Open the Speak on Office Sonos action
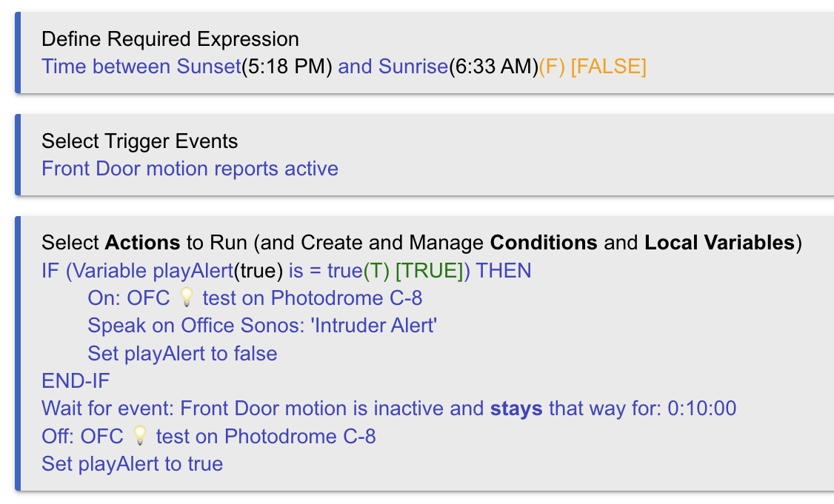The height and width of the screenshot is (504, 834). coord(262,326)
